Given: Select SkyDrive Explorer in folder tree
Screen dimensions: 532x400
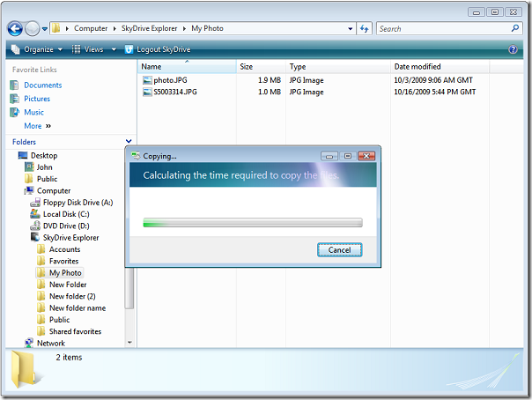Looking at the screenshot, I should [71, 238].
